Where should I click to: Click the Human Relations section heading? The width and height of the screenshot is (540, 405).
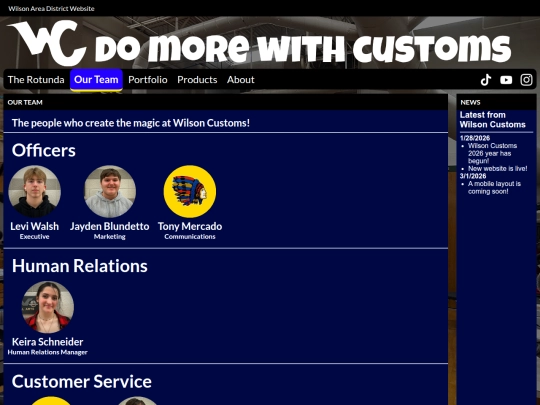(80, 266)
